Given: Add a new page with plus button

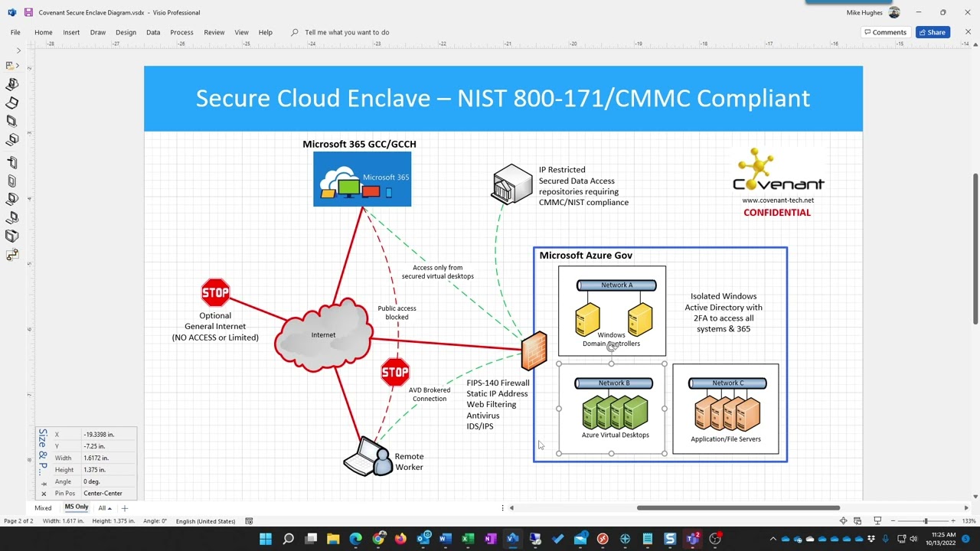Looking at the screenshot, I should point(125,508).
